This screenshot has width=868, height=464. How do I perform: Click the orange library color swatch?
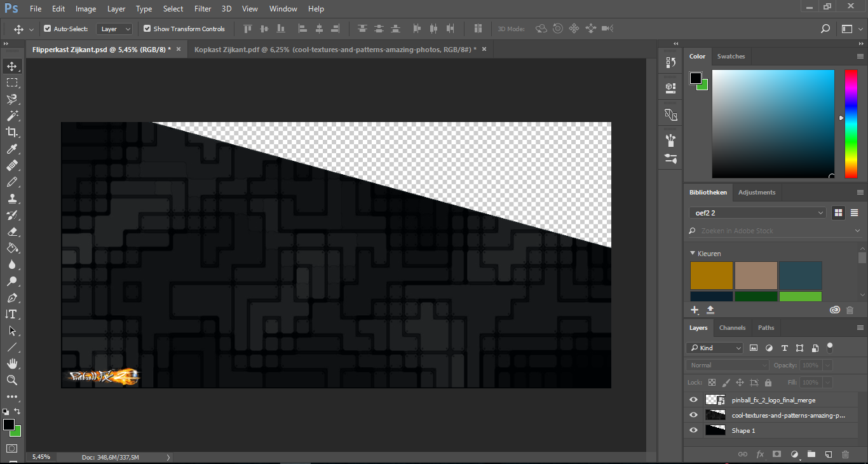pos(712,275)
